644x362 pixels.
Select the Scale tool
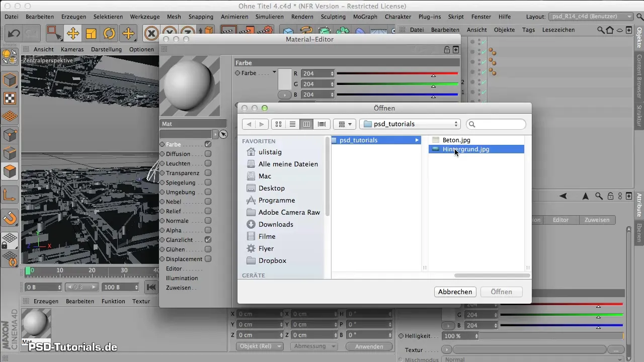(x=91, y=34)
